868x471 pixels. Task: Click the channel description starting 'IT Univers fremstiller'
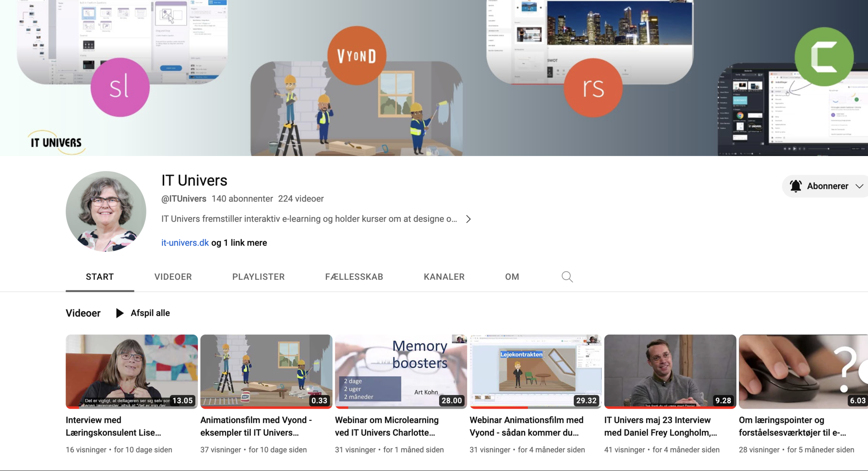309,219
